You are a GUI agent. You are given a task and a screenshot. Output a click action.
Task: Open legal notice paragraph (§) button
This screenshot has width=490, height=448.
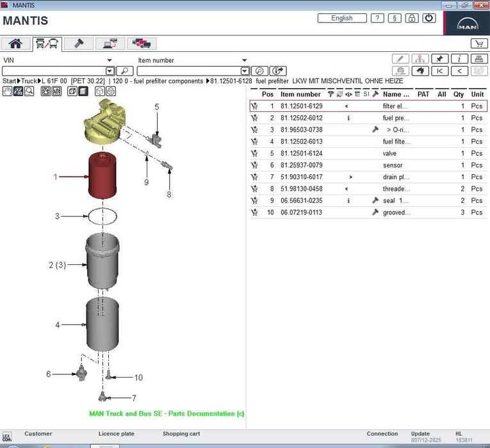(395, 18)
